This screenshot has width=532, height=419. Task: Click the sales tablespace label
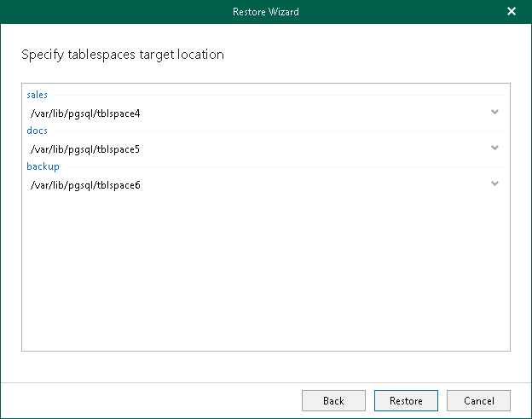pos(37,95)
